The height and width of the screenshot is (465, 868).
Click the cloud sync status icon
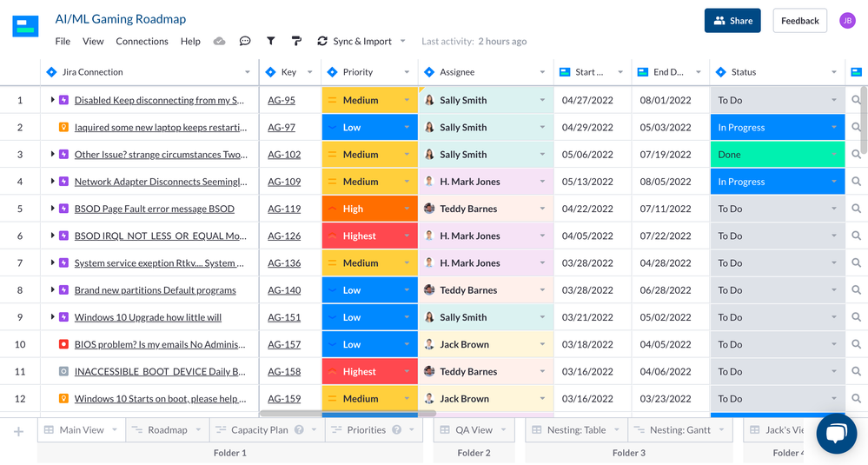[220, 41]
